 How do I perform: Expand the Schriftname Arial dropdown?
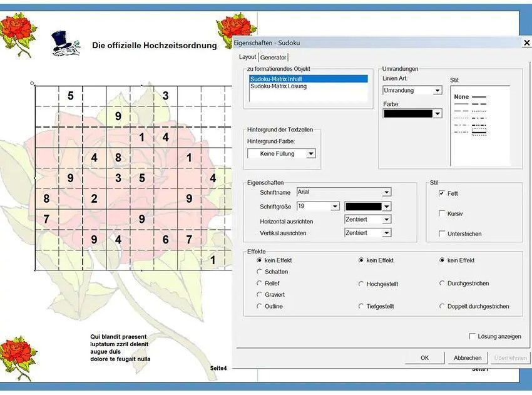pyautogui.click(x=387, y=192)
